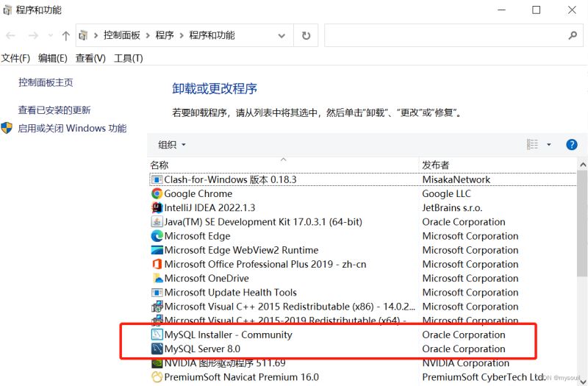This screenshot has width=588, height=386.
Task: Click the control panel icon in address bar
Action: click(83, 35)
